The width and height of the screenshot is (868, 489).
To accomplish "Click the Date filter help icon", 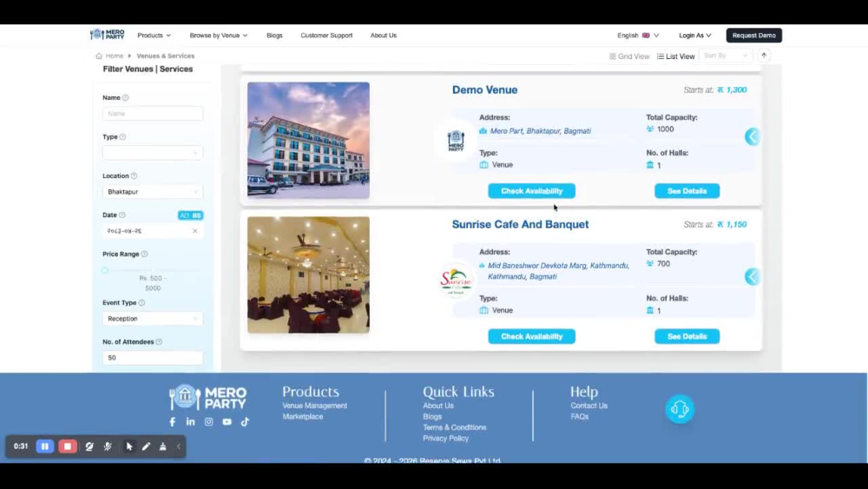I will point(122,215).
